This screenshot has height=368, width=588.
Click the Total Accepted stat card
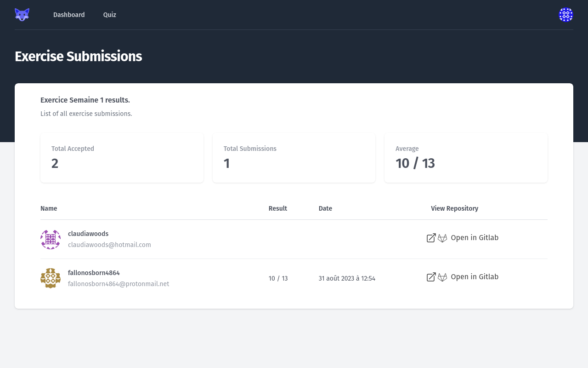tap(122, 158)
